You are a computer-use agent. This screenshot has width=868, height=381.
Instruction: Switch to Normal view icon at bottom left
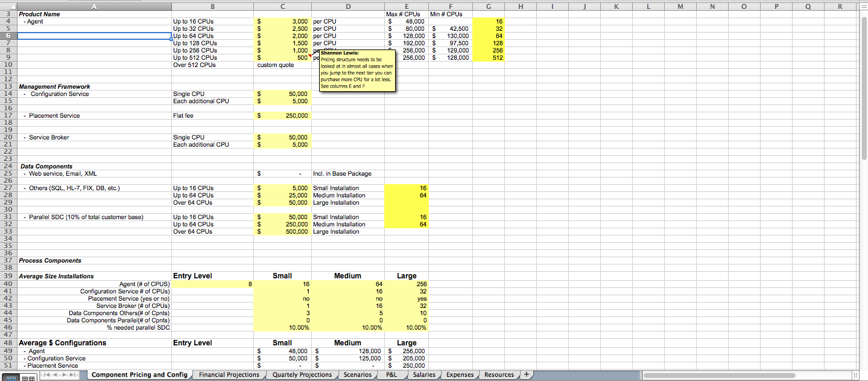coord(11,378)
